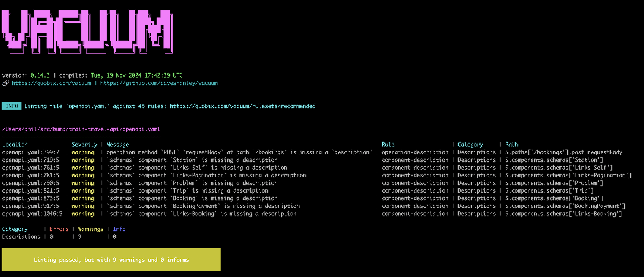Open the recommended rulesets URL
Viewport: 644px width, 277px height.
tap(243, 106)
